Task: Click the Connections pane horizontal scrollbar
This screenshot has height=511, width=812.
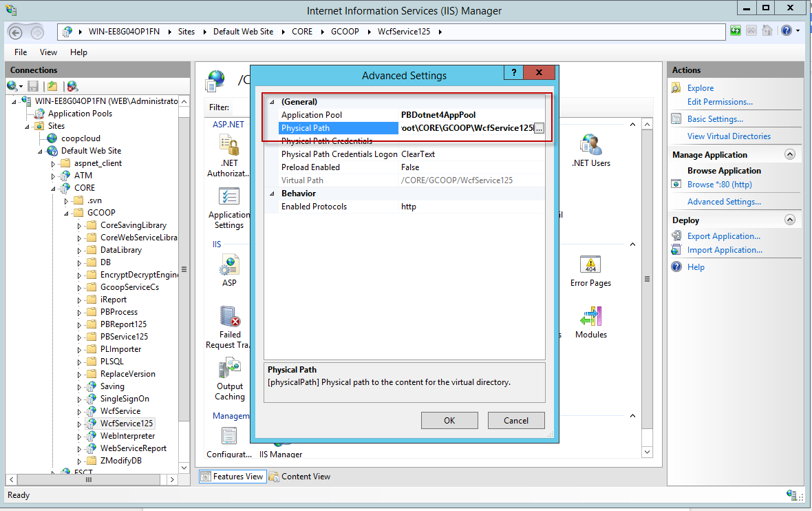Action: 89,480
